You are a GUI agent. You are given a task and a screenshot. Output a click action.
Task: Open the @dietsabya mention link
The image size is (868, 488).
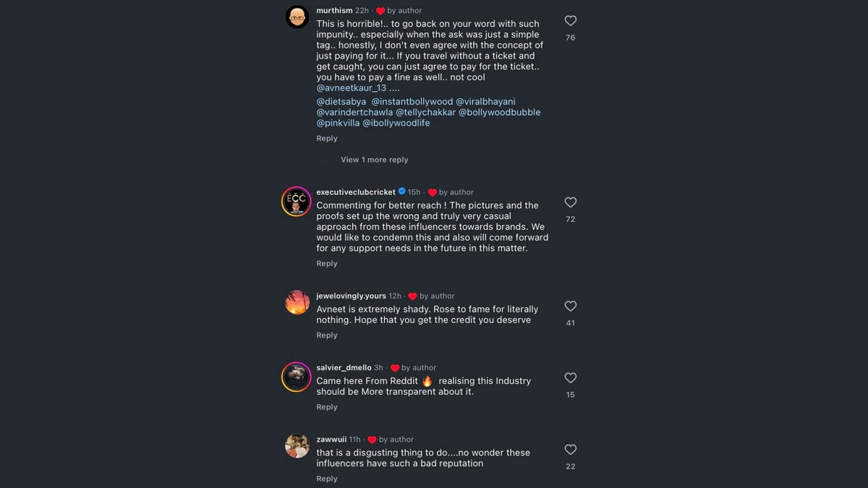tap(341, 102)
